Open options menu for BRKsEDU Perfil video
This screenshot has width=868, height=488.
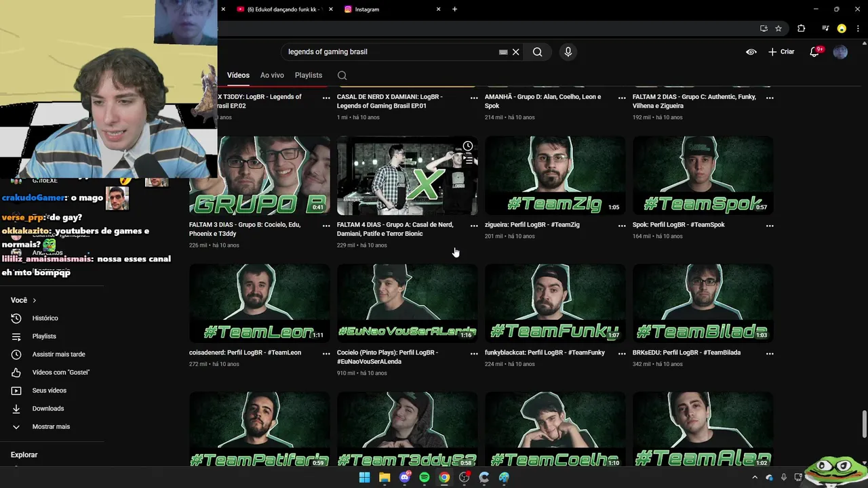770,354
